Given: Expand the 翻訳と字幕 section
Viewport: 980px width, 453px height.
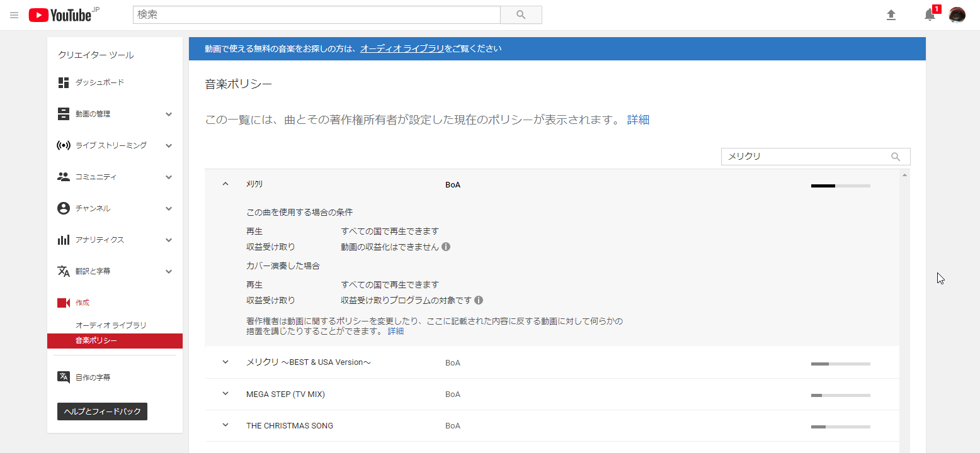Looking at the screenshot, I should 169,271.
